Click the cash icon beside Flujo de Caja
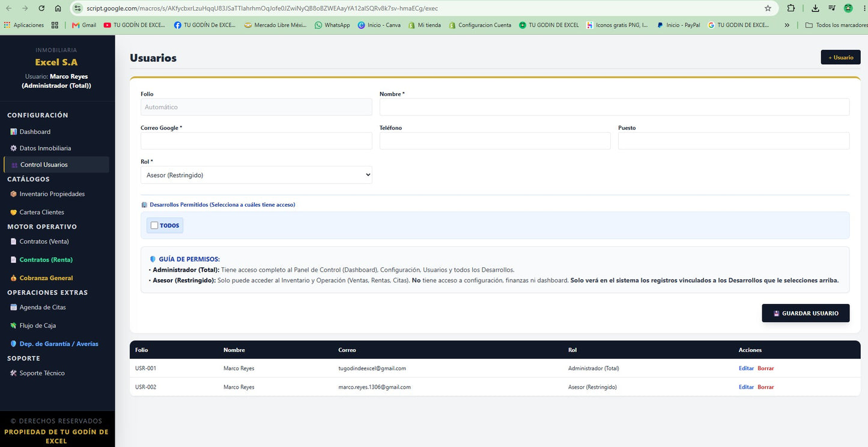Screen dimensions: 868x447 [14, 326]
